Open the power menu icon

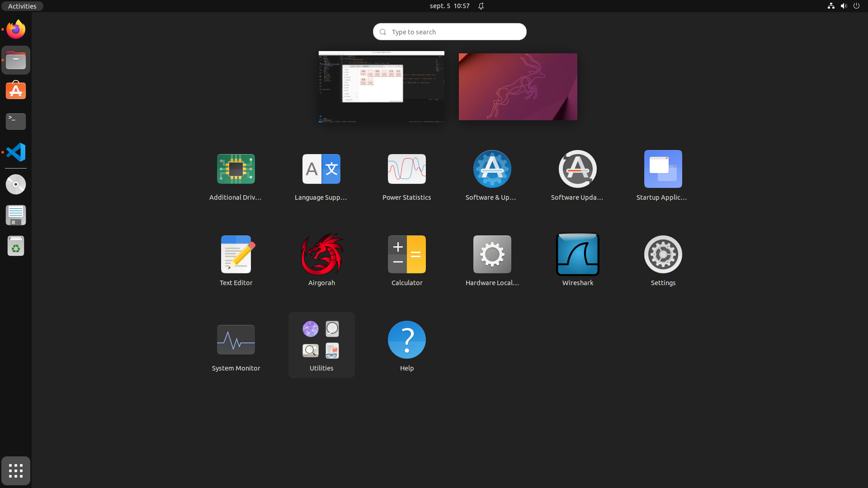click(x=856, y=6)
